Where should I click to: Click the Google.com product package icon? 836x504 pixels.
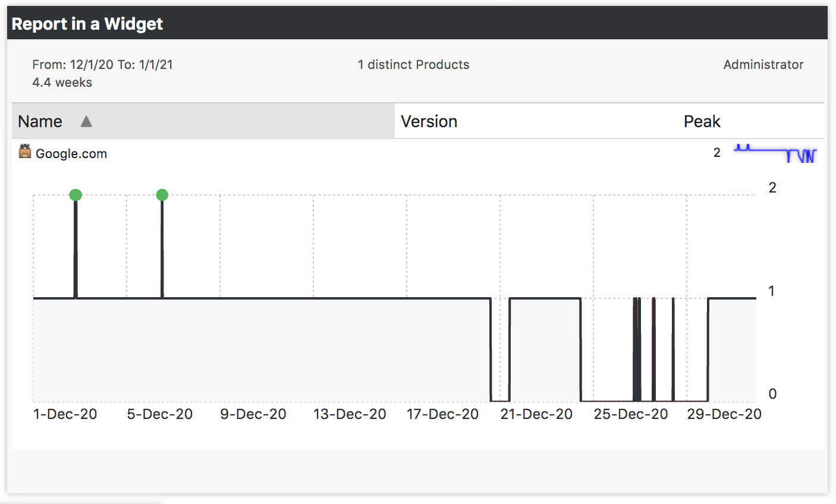click(x=25, y=152)
